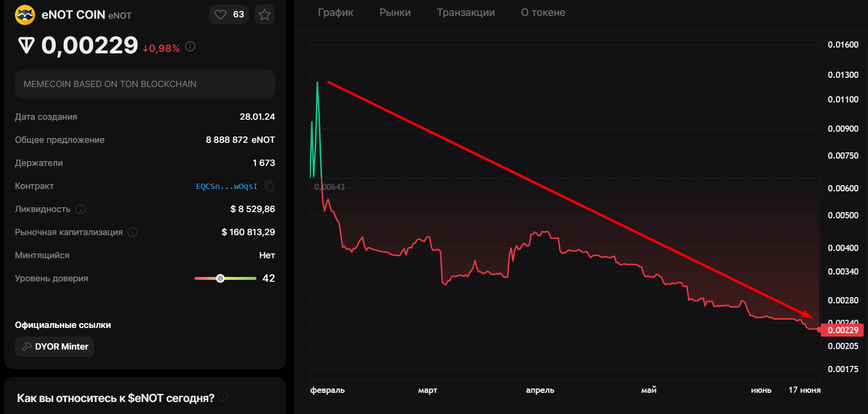868x414 pixels.
Task: Click the market cap value $ 160 813,29
Action: pos(248,232)
